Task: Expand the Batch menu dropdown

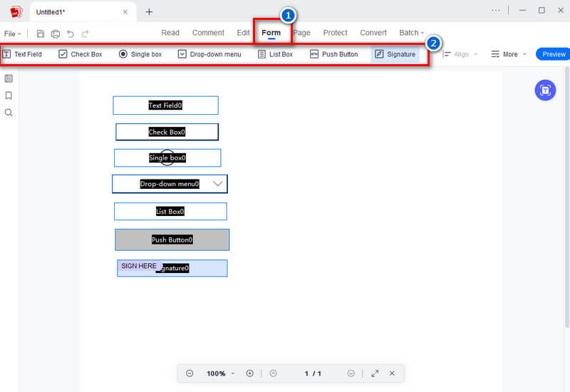Action: click(x=412, y=33)
